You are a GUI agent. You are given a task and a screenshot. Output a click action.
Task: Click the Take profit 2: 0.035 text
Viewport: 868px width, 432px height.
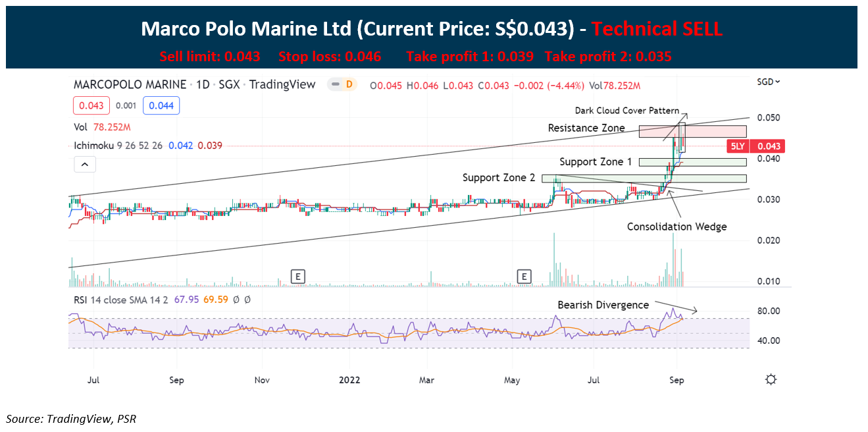[x=608, y=57]
